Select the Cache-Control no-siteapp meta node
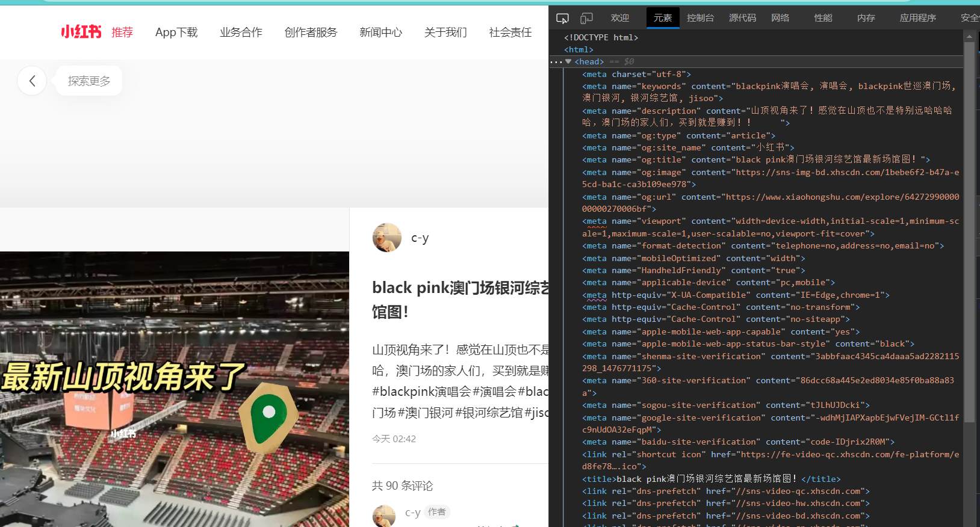 (x=716, y=319)
